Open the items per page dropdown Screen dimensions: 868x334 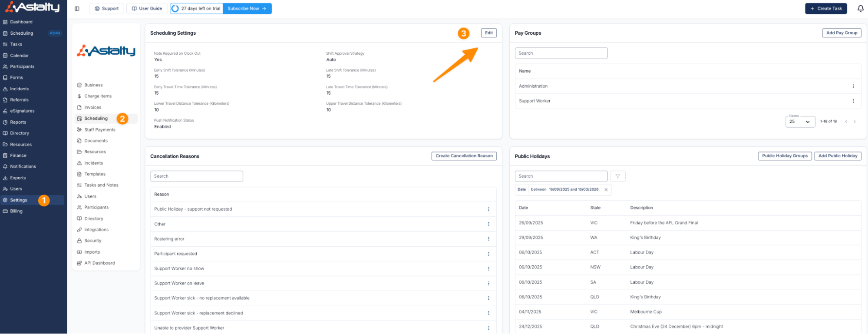point(799,122)
